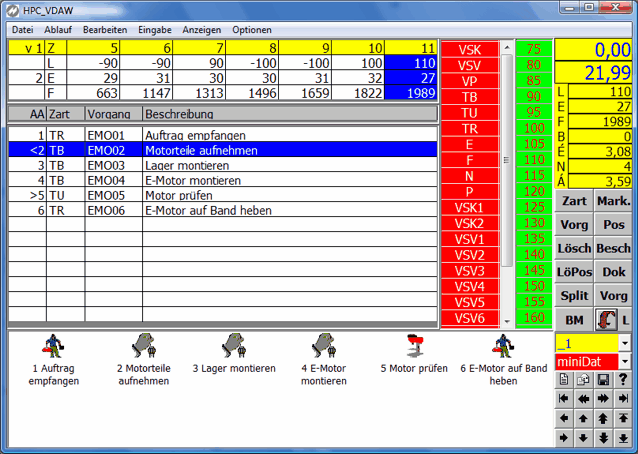Open the Ablauf menu
Viewport: 638px width, 454px height.
[58, 30]
